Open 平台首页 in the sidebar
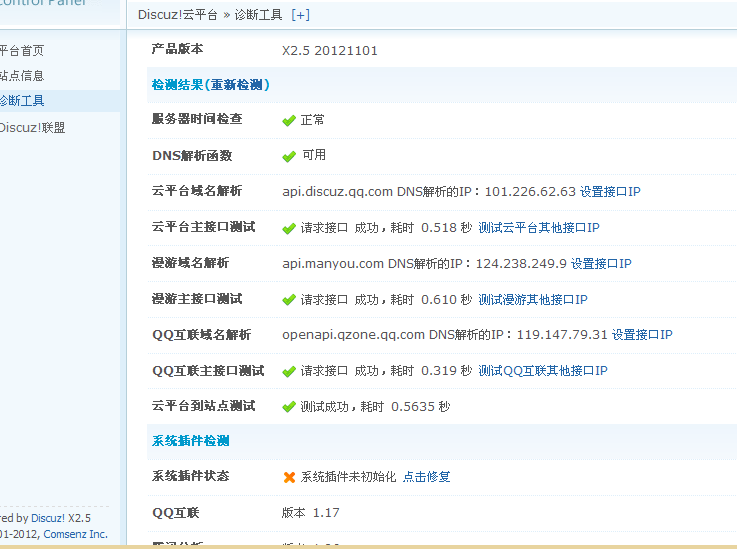 (x=22, y=50)
